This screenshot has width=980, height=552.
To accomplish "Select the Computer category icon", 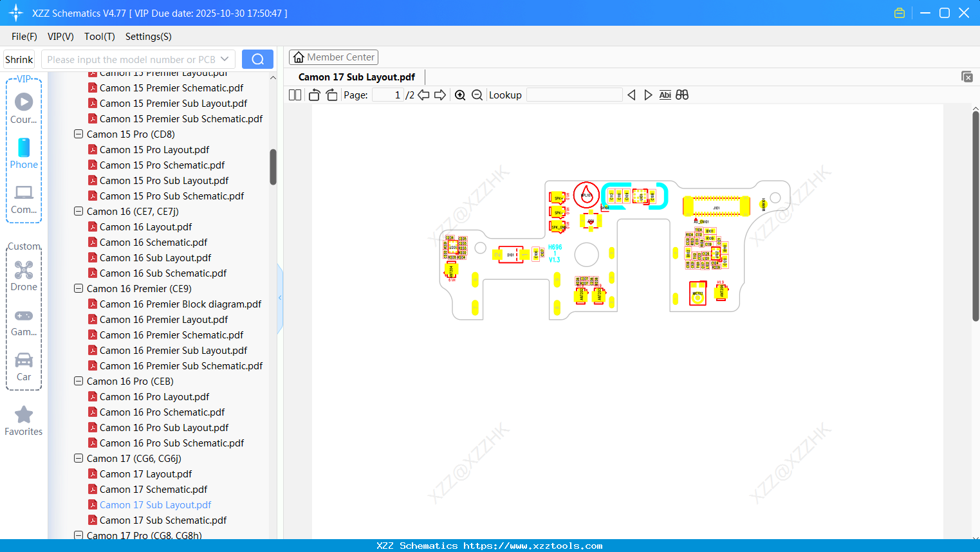I will (x=24, y=199).
